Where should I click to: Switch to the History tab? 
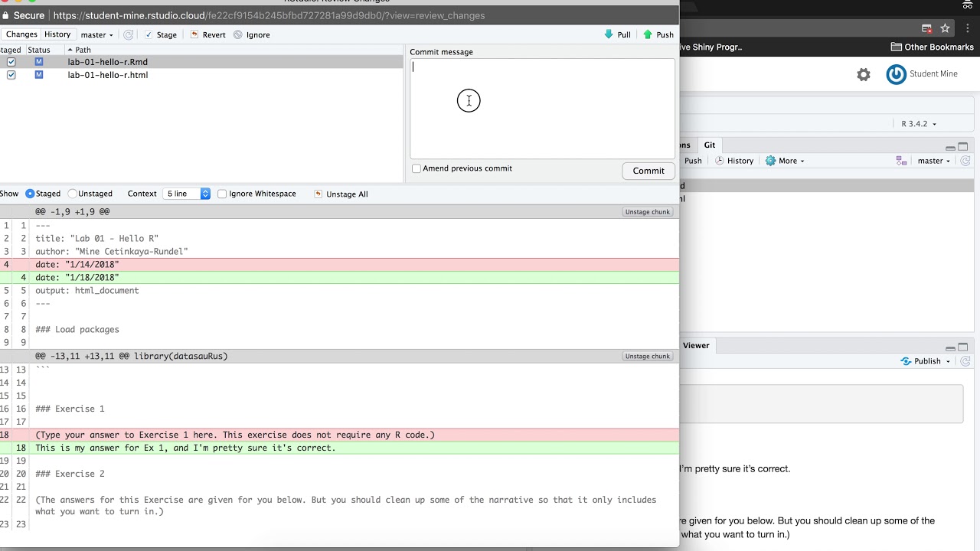pos(57,34)
